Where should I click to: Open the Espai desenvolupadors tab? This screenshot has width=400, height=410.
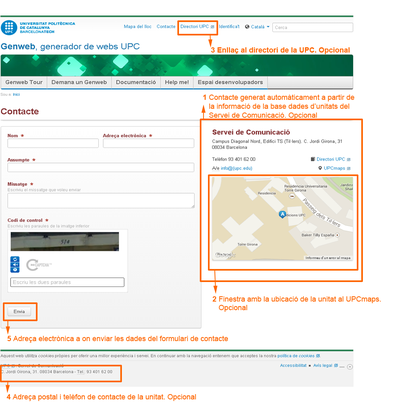230,82
